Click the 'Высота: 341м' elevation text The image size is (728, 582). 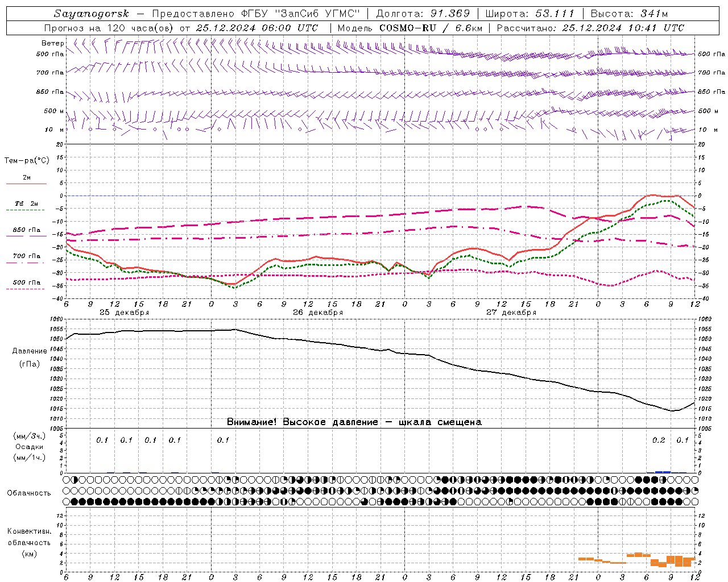click(x=629, y=14)
